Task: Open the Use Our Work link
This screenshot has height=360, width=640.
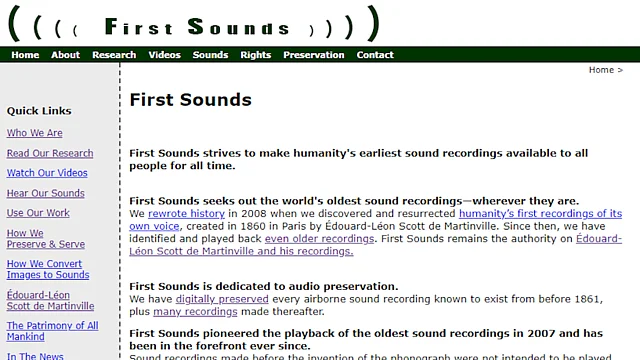Action: [x=38, y=213]
